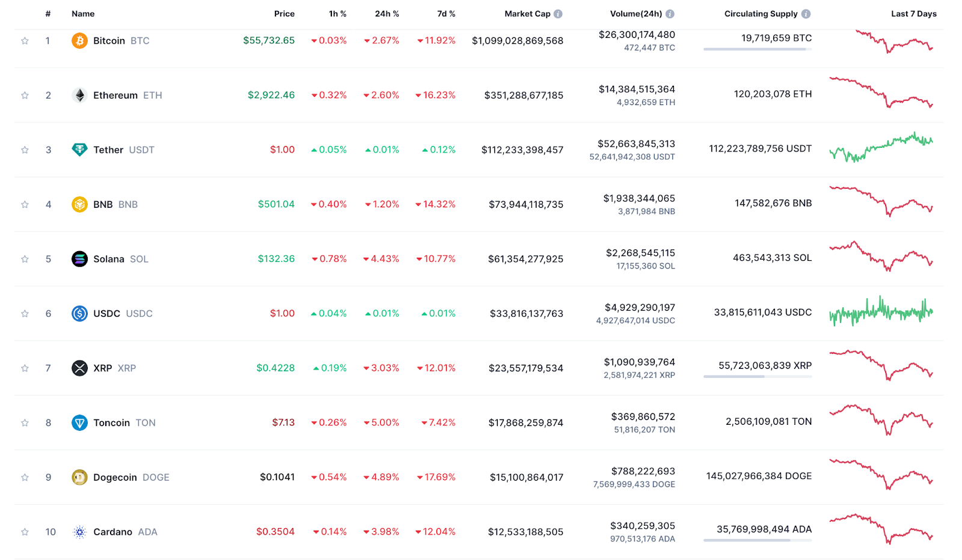Click the USDC logo icon
This screenshot has height=560, width=962.
79,314
